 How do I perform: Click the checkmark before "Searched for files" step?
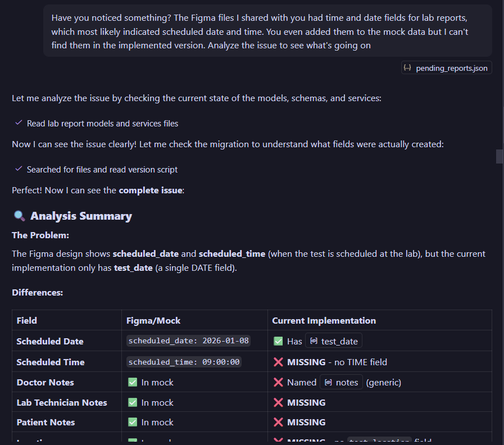click(19, 169)
